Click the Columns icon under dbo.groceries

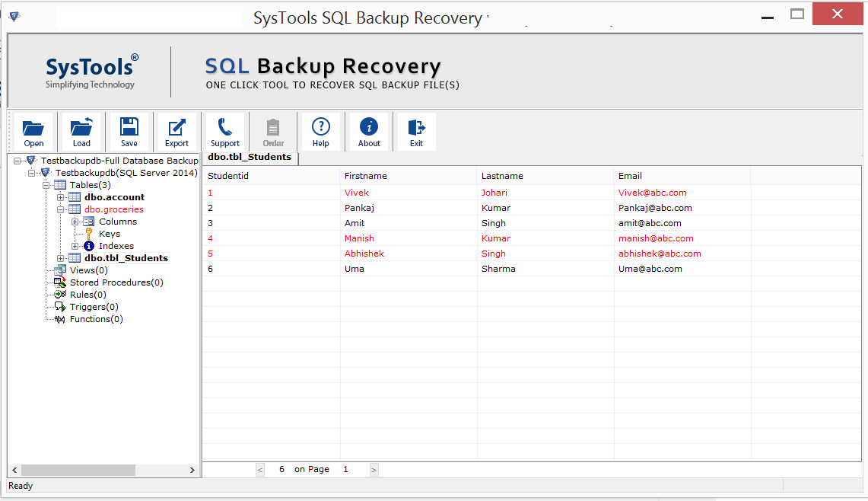point(88,222)
